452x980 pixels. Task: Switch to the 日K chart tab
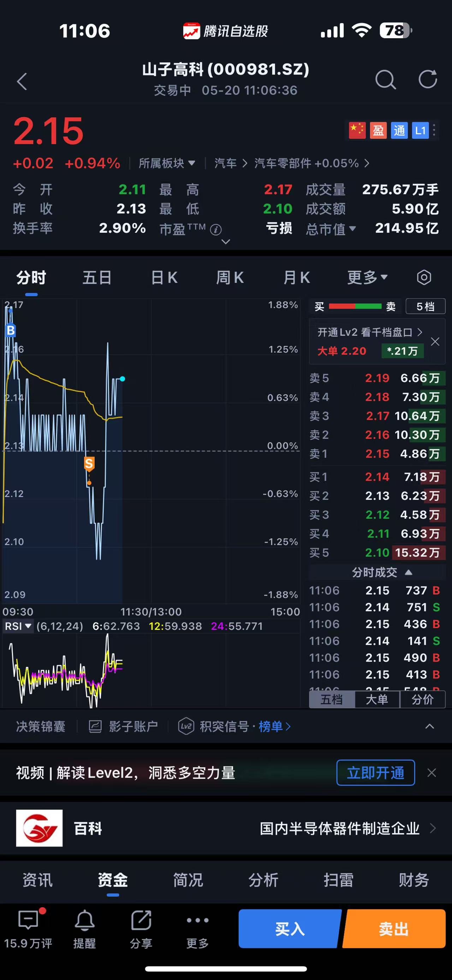(164, 277)
